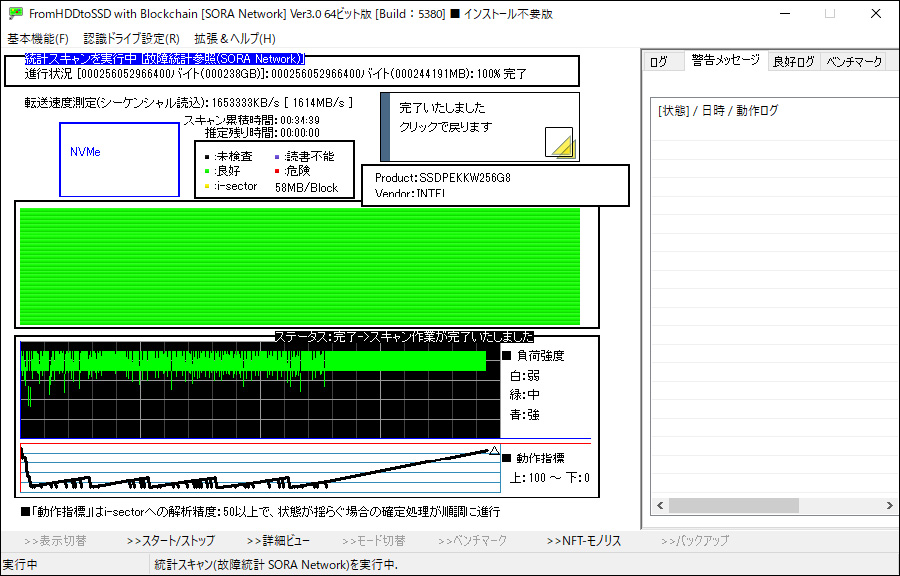Click the log scrollbar left arrow

[660, 505]
